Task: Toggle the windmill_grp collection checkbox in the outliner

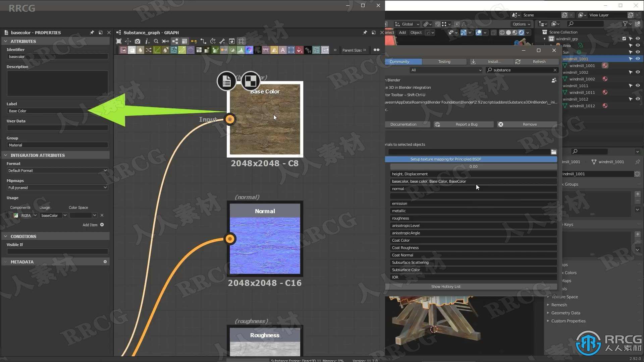Action: (x=624, y=39)
